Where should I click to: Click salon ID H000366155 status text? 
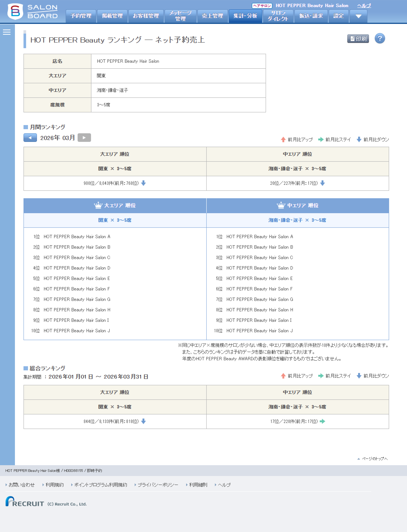(73, 470)
